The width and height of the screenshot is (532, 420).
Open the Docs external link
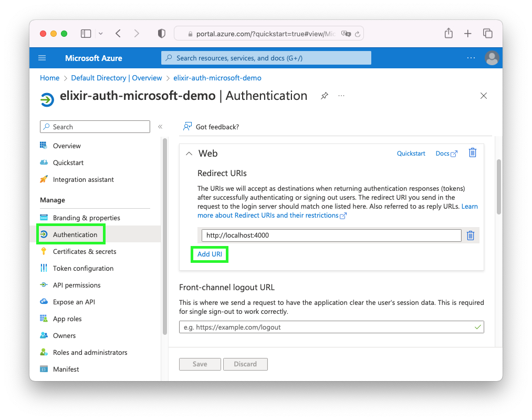446,153
